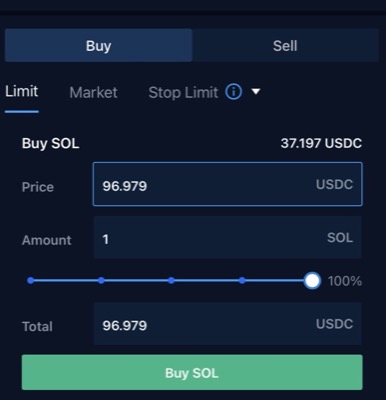Click the 37.197 USDC available balance
The height and width of the screenshot is (400, 386).
tap(321, 143)
